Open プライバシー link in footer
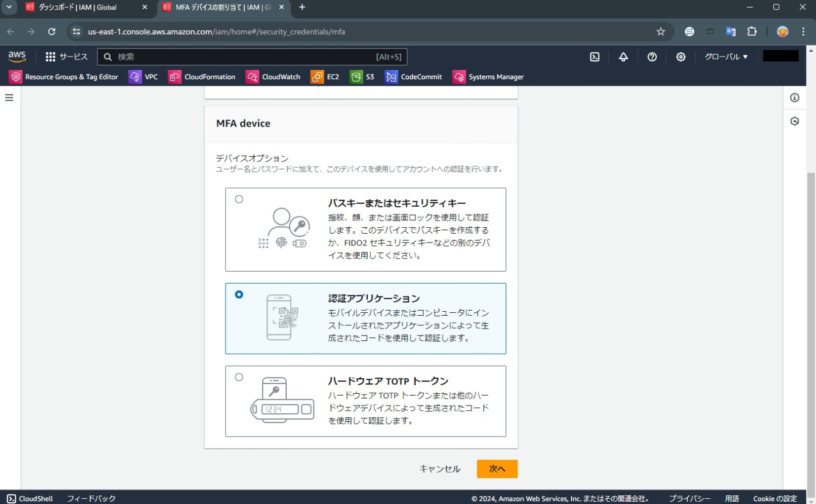 tap(690, 499)
